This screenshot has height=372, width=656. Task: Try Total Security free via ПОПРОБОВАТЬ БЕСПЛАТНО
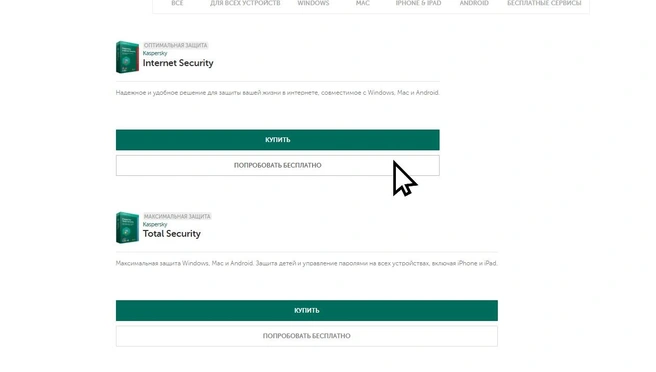coord(307,336)
